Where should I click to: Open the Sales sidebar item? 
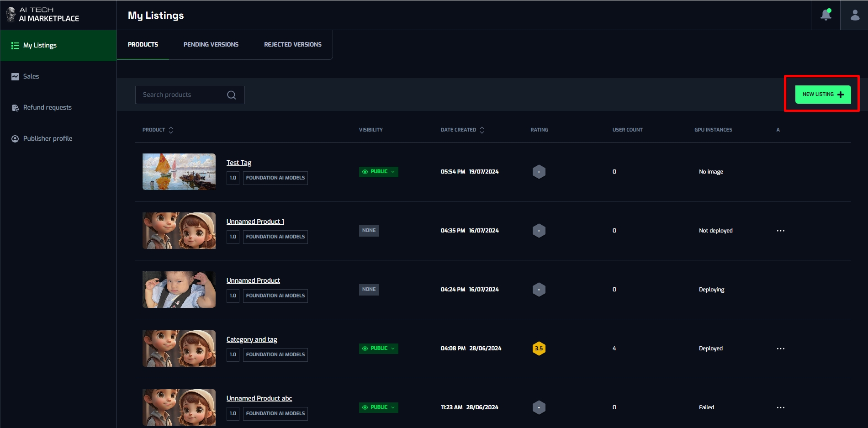coord(31,76)
